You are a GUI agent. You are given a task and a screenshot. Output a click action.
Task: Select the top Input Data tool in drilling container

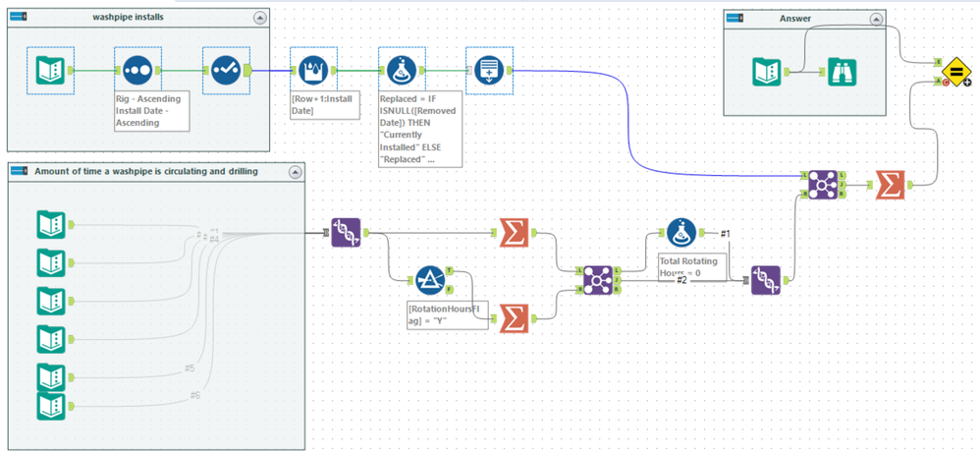tap(51, 224)
